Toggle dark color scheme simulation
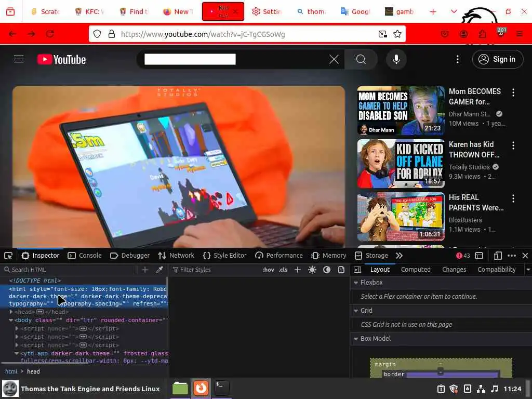Screen dimensions: 532x399 click(x=327, y=270)
